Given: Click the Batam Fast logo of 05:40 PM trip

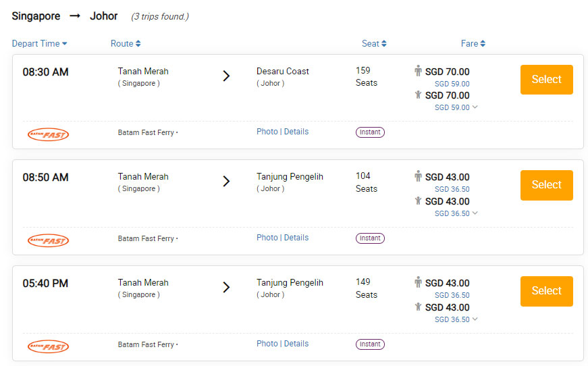Looking at the screenshot, I should 49,347.
